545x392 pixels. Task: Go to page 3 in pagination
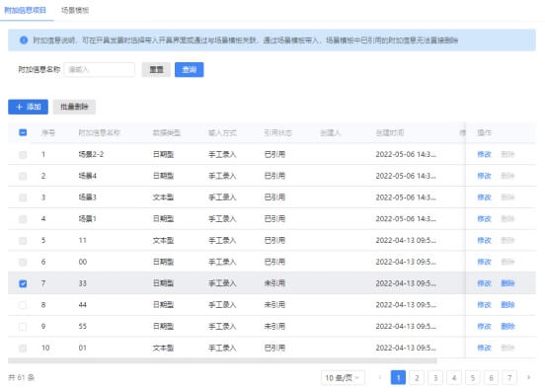(x=435, y=378)
